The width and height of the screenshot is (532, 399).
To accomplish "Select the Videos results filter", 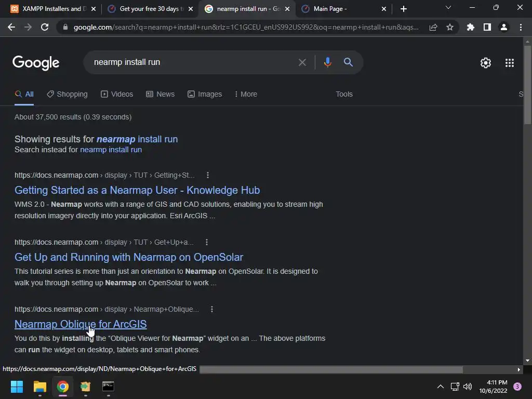I will coord(117,95).
